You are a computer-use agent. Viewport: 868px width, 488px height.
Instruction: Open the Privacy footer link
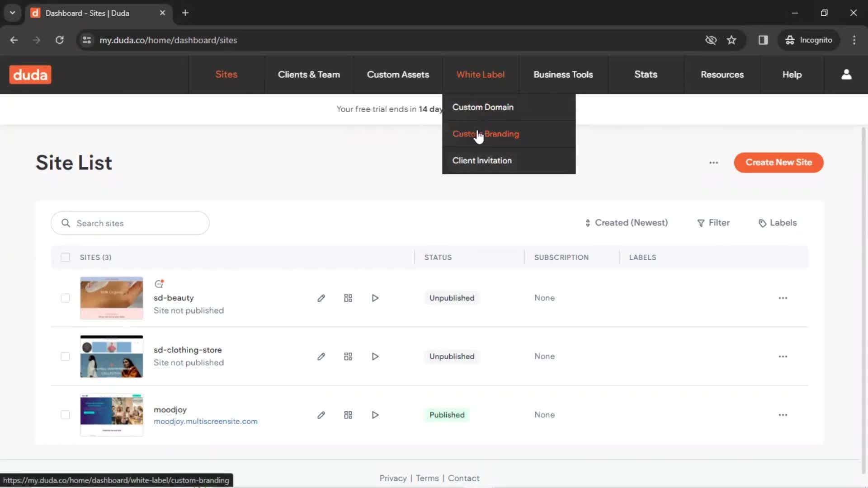click(393, 478)
